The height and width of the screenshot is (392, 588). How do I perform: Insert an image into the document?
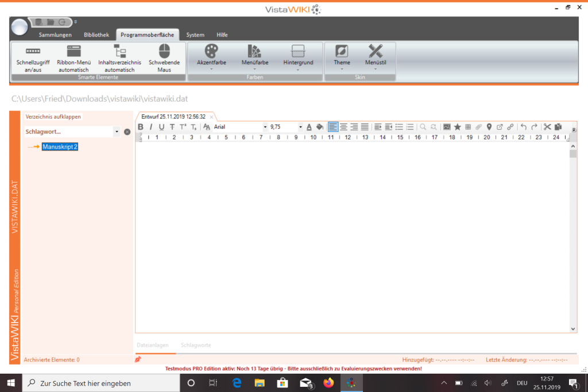click(447, 127)
